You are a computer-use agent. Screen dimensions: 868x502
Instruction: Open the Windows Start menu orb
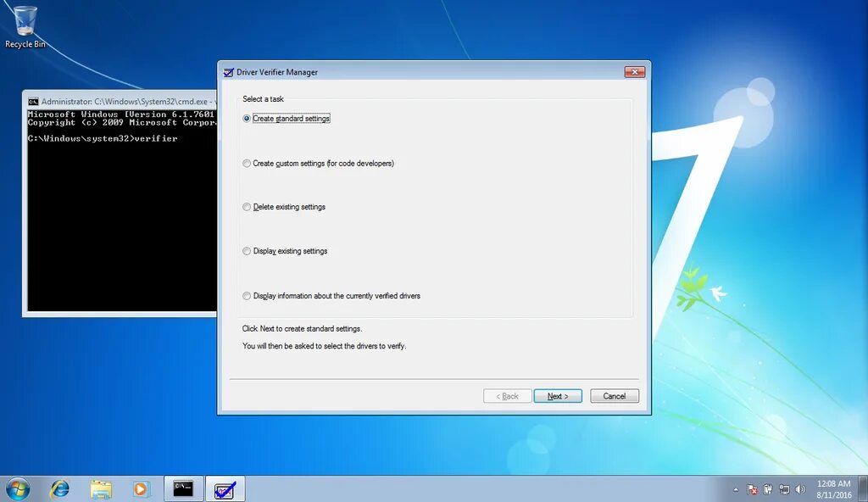point(17,488)
